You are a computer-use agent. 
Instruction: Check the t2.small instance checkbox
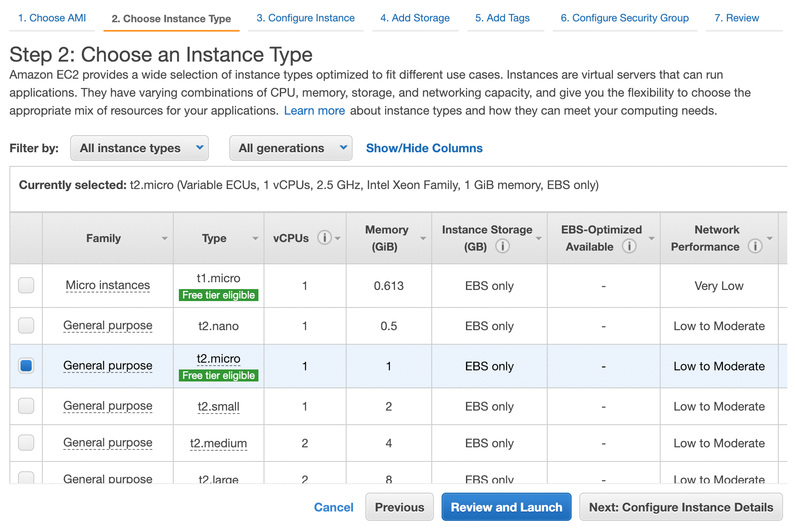(x=26, y=406)
